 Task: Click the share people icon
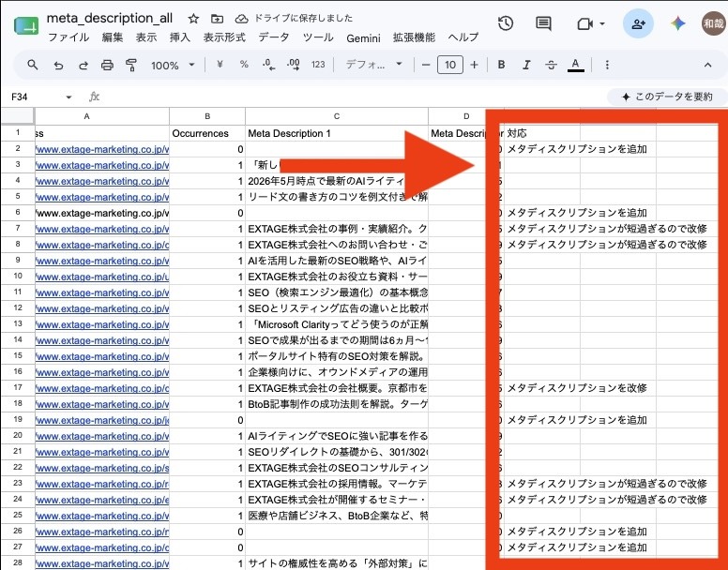coord(638,23)
